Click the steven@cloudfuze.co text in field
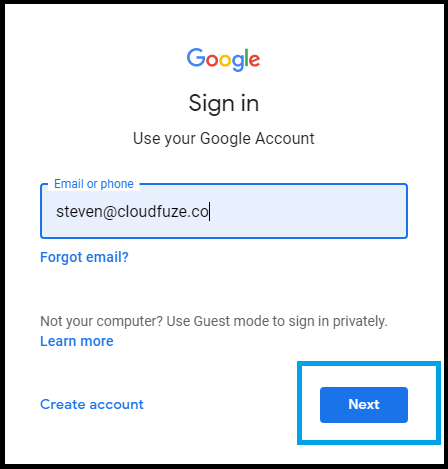448x469 pixels. (132, 212)
